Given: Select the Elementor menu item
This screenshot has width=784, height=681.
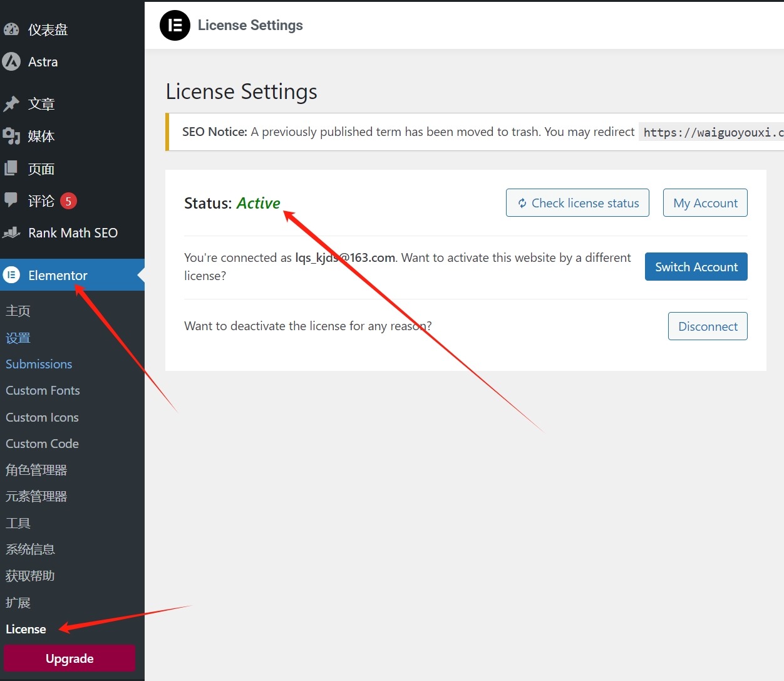Looking at the screenshot, I should coord(72,275).
